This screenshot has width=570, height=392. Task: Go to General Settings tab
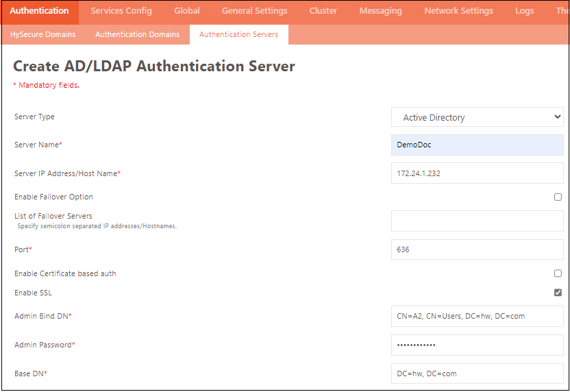coord(255,11)
